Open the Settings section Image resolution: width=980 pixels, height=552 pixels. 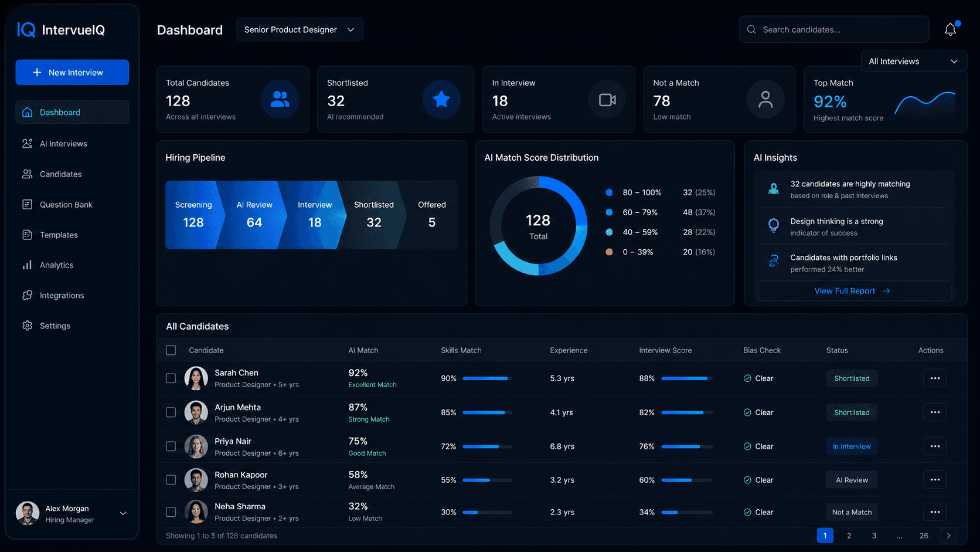click(55, 326)
